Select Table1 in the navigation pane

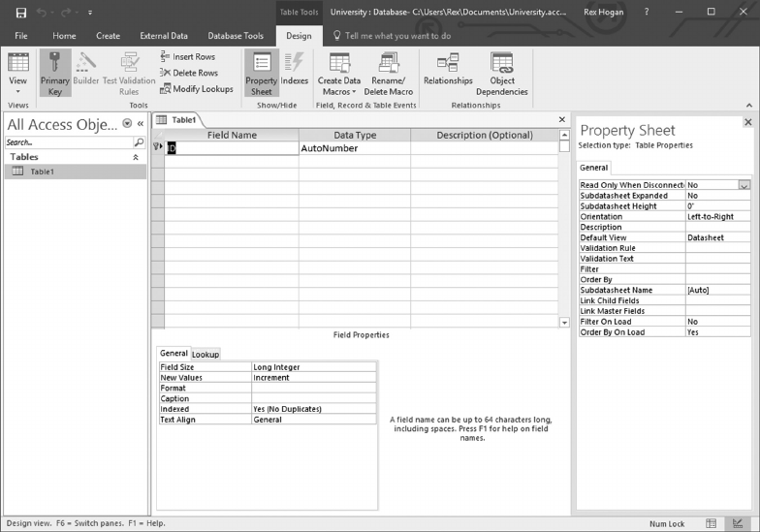76,172
